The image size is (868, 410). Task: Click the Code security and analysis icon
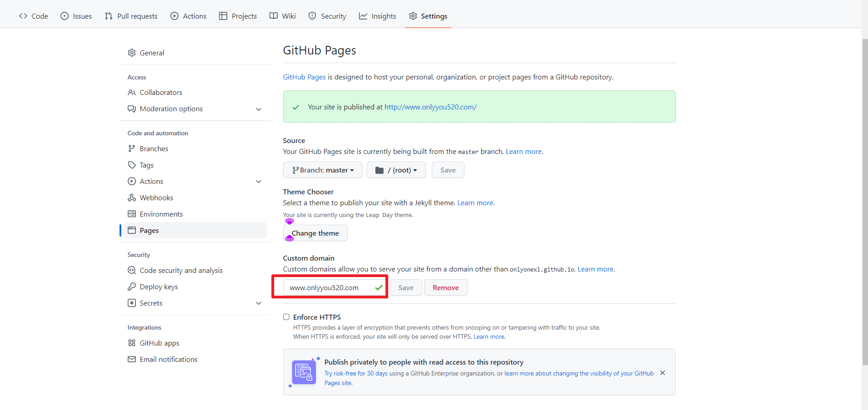pyautogui.click(x=132, y=270)
